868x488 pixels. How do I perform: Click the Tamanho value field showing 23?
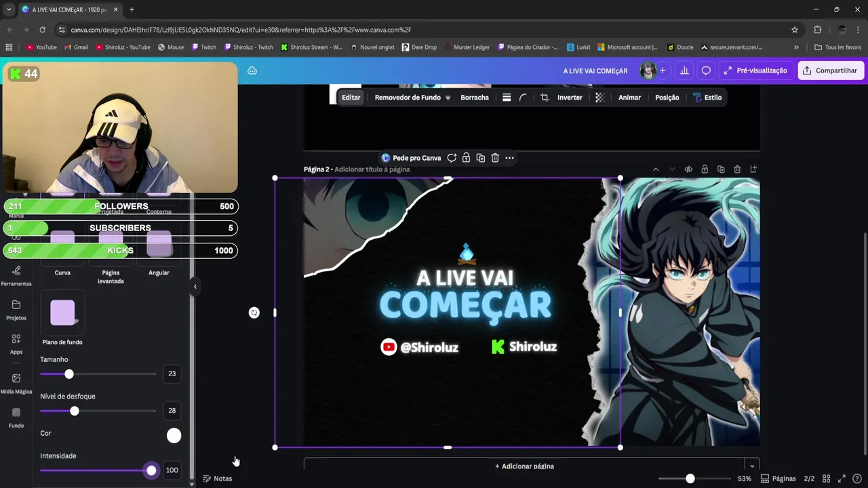(x=172, y=373)
